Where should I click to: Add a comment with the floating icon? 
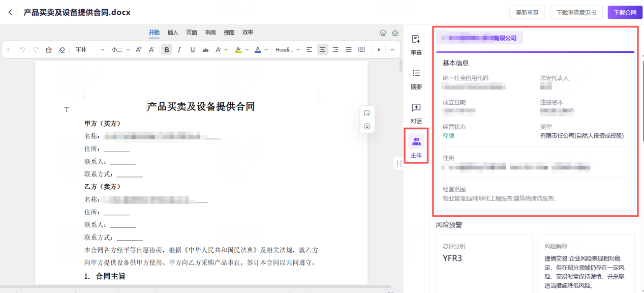367,113
